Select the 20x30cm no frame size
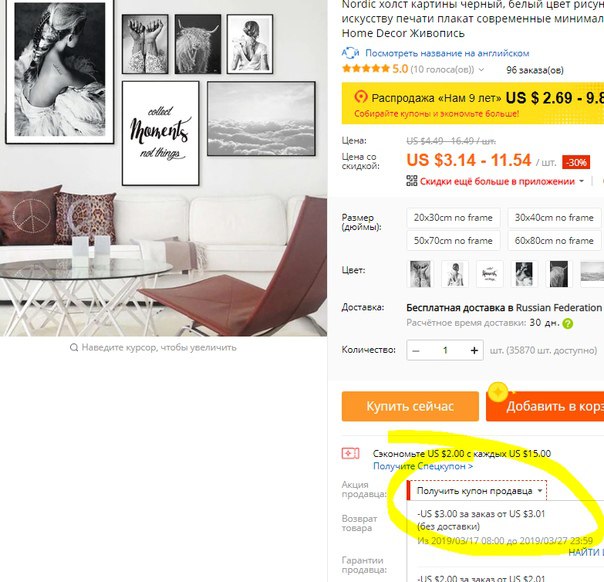604x582 pixels. coord(453,218)
